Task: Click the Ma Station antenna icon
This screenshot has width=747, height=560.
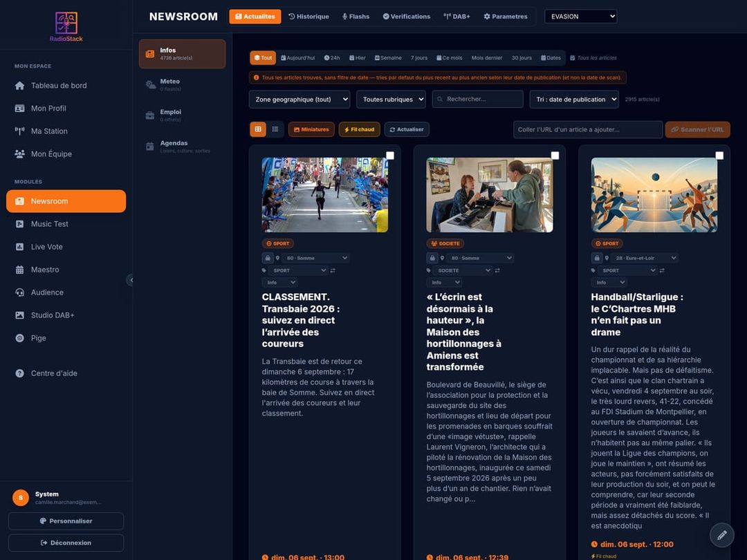Action: point(19,131)
